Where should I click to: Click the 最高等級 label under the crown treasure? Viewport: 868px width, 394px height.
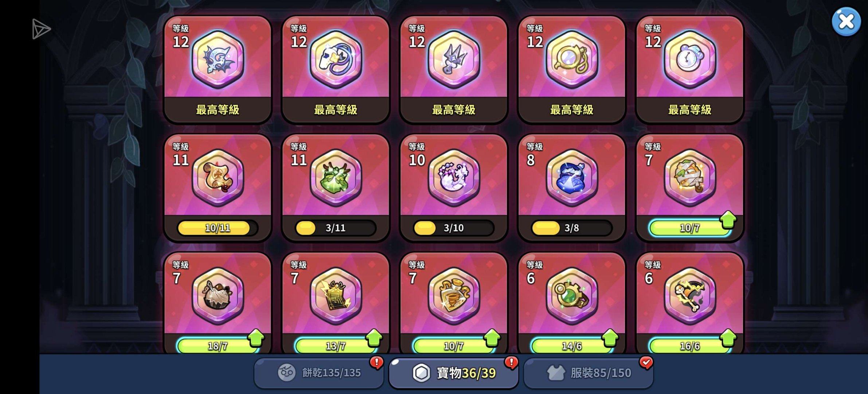point(454,109)
